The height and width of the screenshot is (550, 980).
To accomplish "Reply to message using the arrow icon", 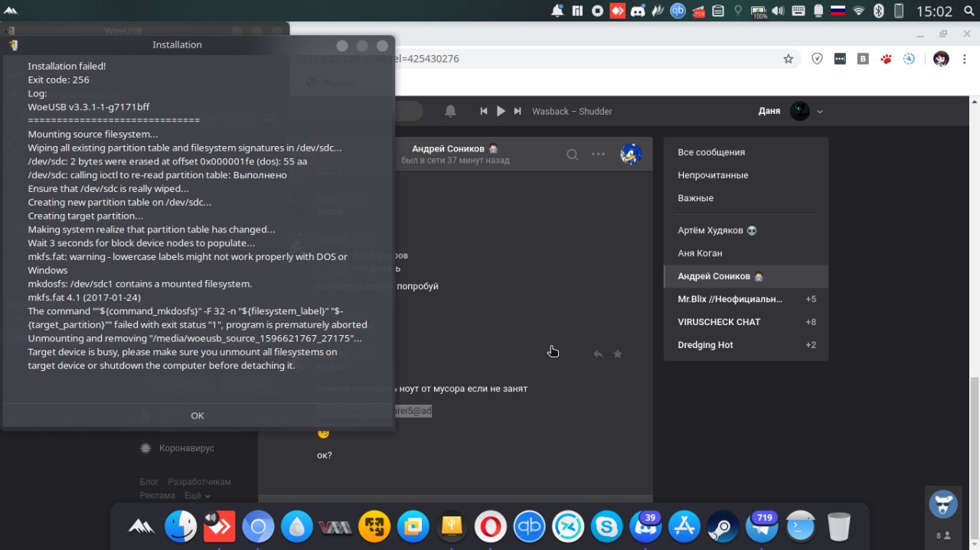I will pos(598,354).
